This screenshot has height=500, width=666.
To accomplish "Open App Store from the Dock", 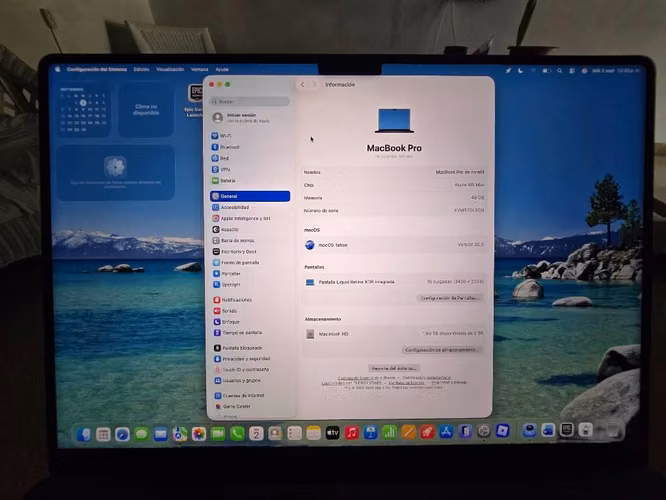I will 446,432.
